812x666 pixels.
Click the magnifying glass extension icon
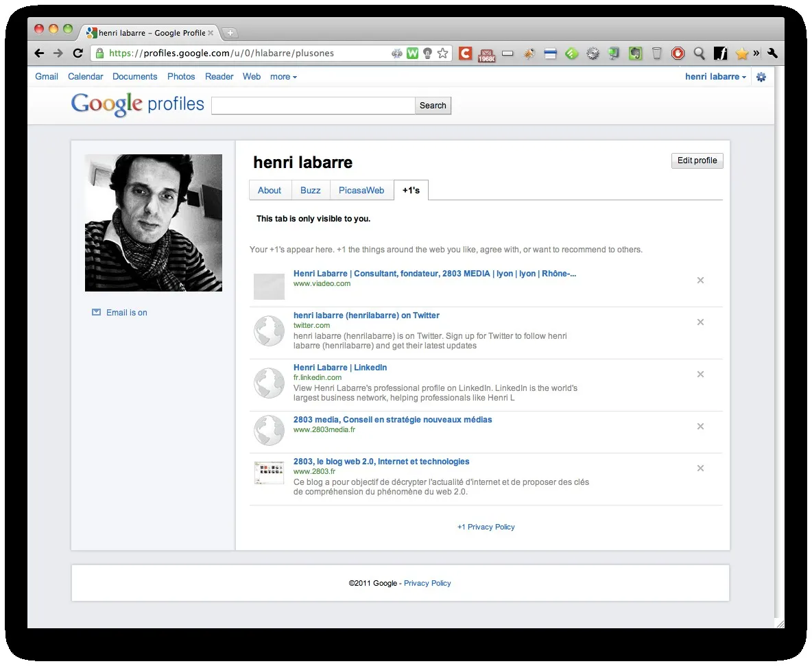point(699,53)
